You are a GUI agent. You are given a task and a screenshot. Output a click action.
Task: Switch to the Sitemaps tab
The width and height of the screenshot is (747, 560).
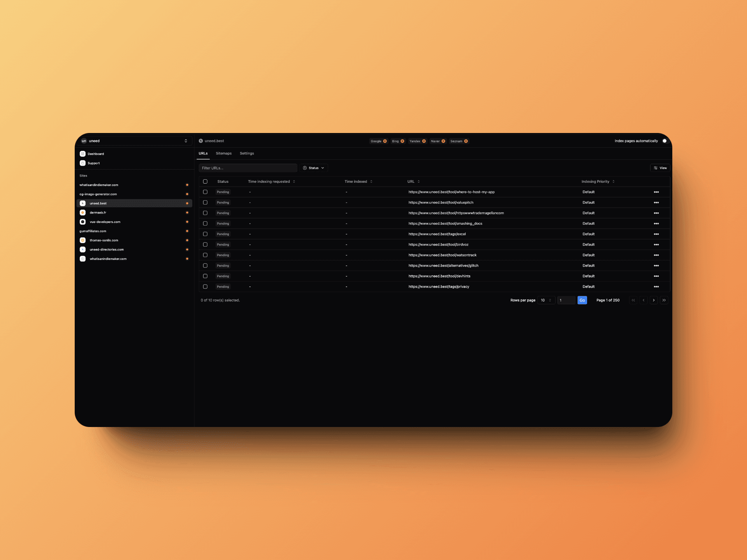click(223, 153)
